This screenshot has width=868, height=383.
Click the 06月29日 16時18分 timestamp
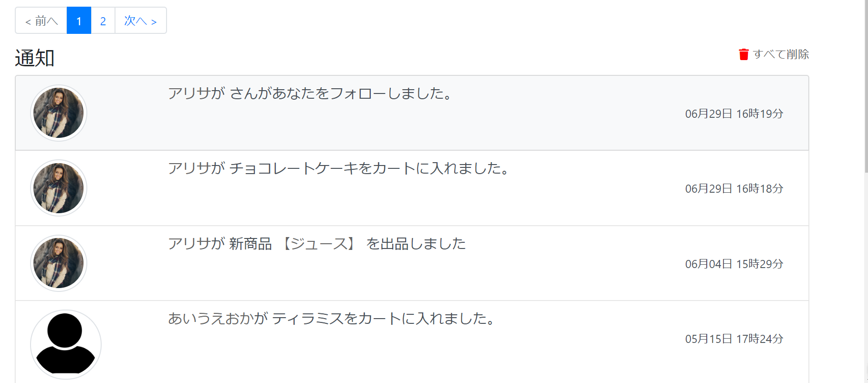point(733,188)
